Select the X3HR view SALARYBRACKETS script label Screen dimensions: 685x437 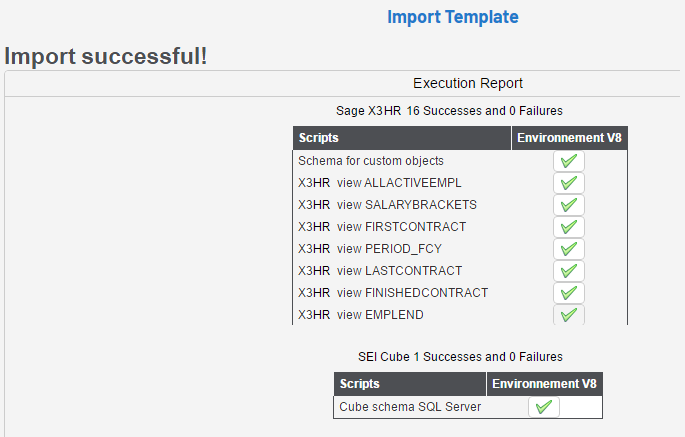point(387,205)
